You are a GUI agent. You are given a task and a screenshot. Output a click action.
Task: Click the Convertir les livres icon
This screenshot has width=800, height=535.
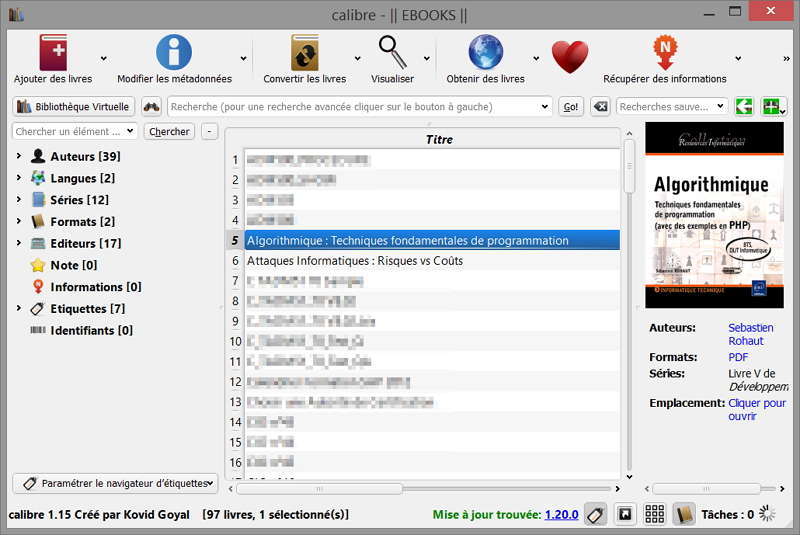coord(305,52)
